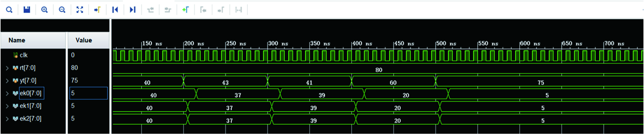Image resolution: width=644 pixels, height=134 pixels.
Task: Zoom in on the waveform
Action: (x=44, y=10)
